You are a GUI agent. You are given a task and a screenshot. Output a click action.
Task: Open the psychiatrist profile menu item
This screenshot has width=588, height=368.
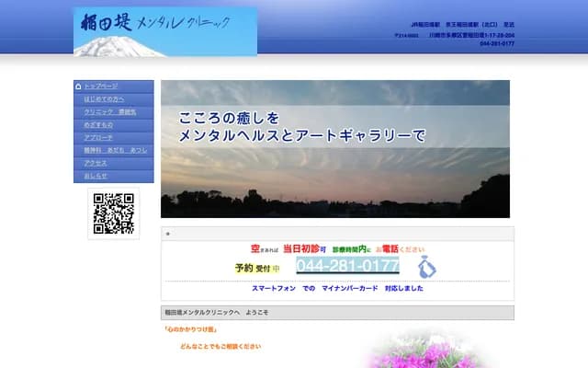[114, 150]
